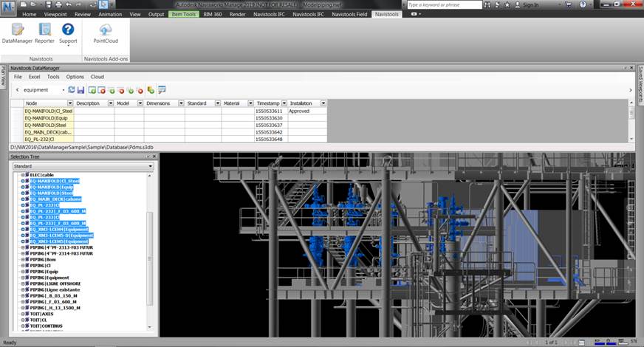Click the select cursor tool in quick access toolbar
644x347 pixels.
pos(103,4)
